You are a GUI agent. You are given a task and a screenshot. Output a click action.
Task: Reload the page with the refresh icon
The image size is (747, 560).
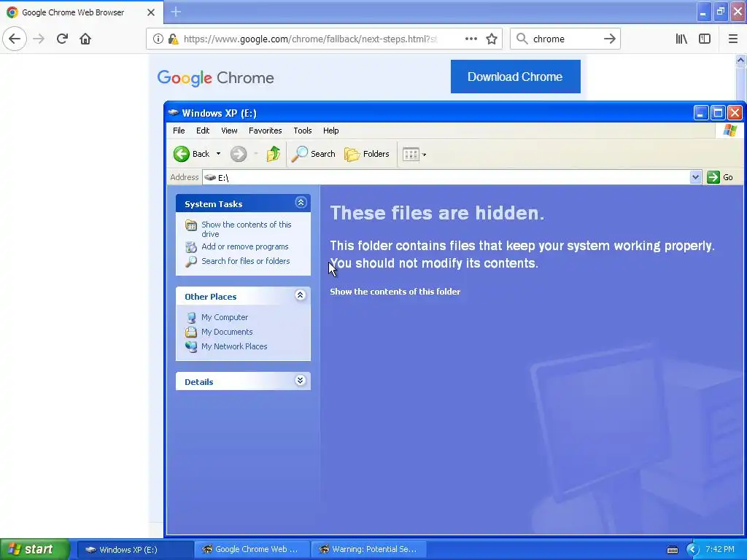click(x=62, y=39)
